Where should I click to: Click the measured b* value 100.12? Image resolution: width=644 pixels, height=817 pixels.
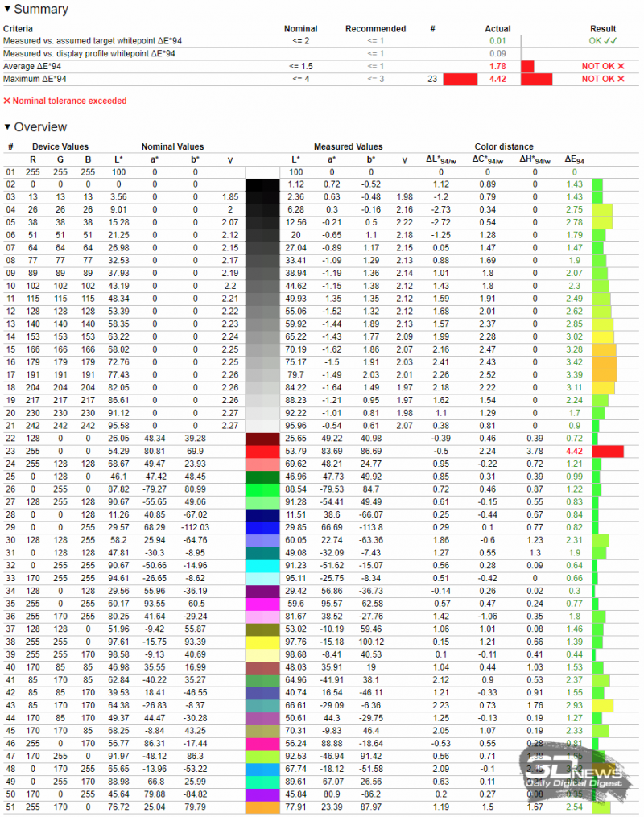pyautogui.click(x=371, y=642)
